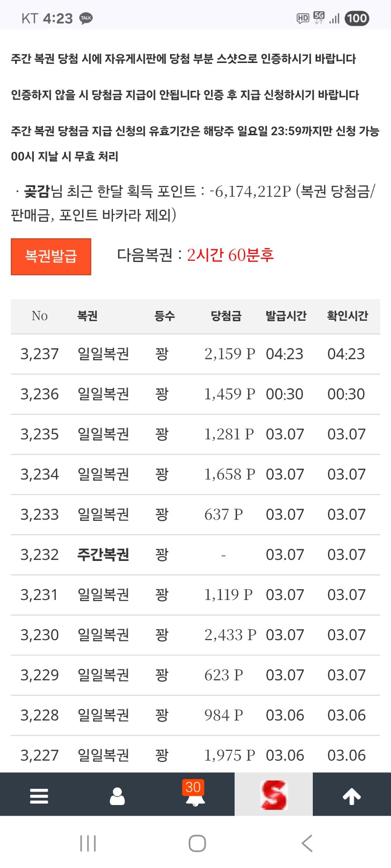
Task: Tap the 복권 column header
Action: (x=87, y=316)
